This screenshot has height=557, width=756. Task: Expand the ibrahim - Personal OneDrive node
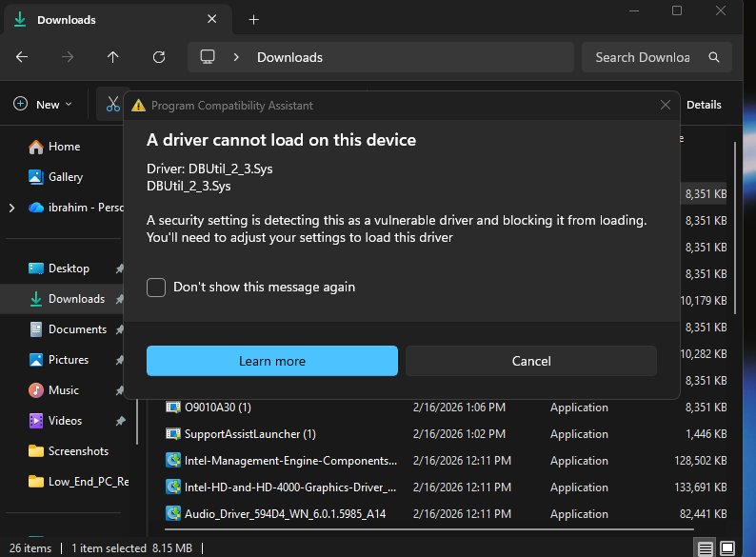11,208
